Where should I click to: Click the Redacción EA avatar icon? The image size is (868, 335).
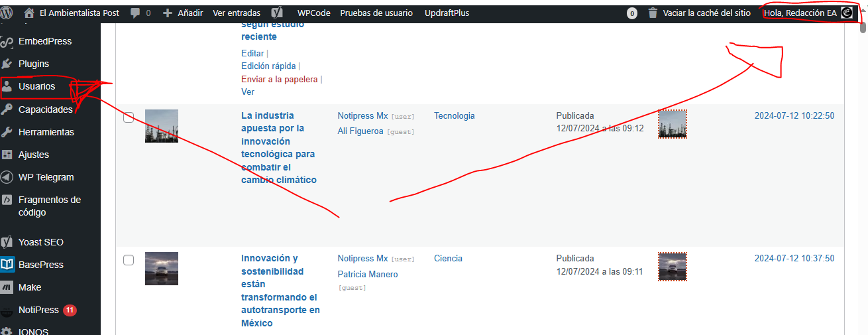click(x=847, y=13)
